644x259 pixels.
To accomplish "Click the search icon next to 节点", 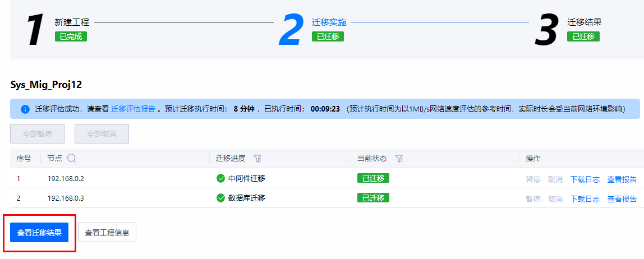I will 71,159.
